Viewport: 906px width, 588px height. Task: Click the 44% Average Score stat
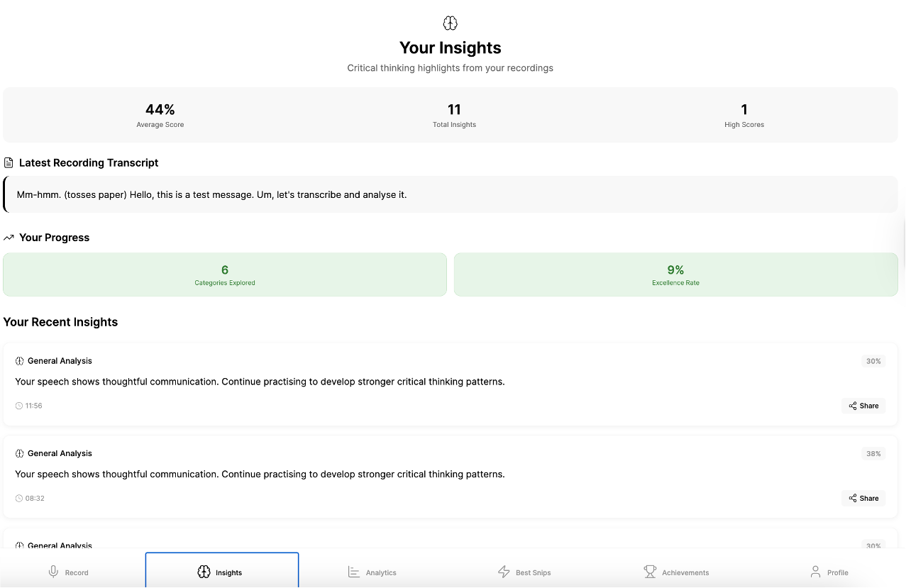(x=160, y=115)
